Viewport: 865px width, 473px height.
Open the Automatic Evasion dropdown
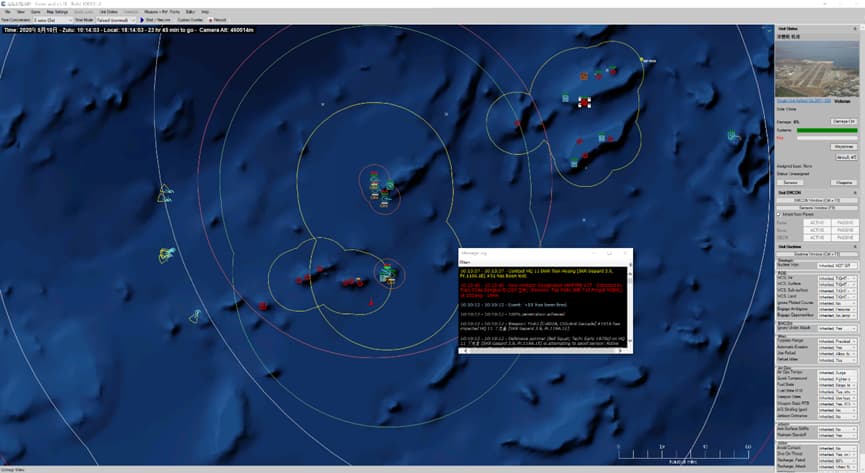pyautogui.click(x=837, y=347)
